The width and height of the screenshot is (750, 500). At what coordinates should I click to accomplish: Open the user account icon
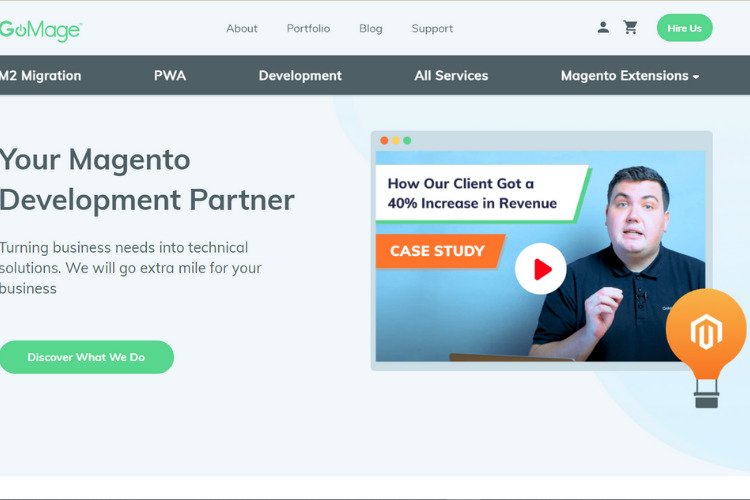pyautogui.click(x=603, y=28)
